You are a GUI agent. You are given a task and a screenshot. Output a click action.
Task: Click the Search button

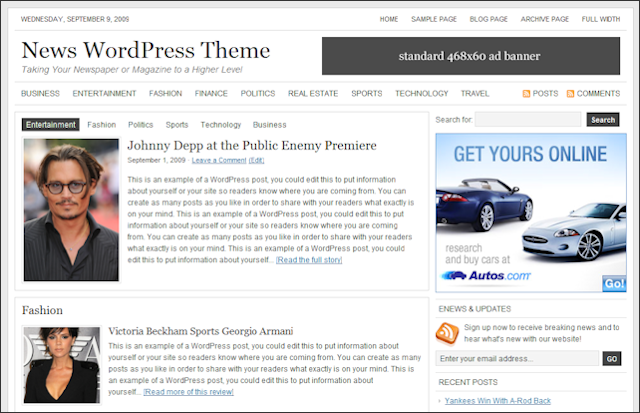603,120
